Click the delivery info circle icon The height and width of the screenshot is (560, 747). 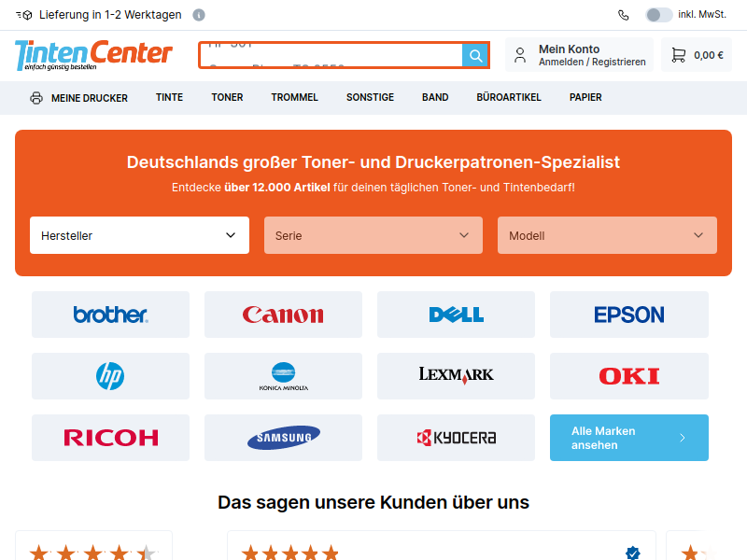tap(199, 15)
